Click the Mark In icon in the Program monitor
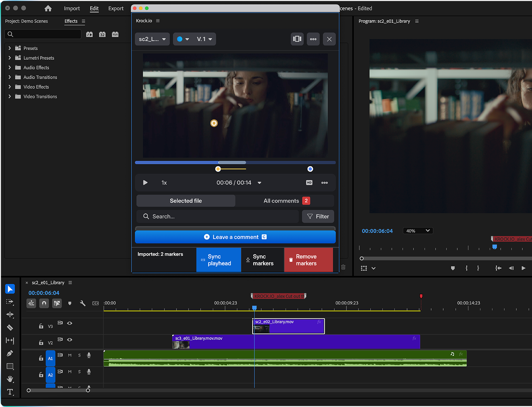The height and width of the screenshot is (407, 532). point(467,268)
